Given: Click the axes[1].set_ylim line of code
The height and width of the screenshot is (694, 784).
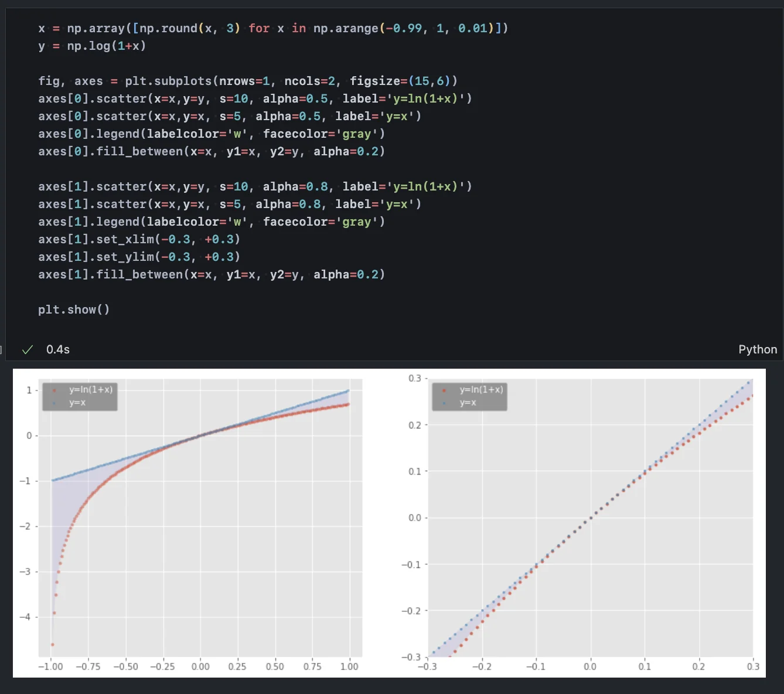Looking at the screenshot, I should coord(139,257).
